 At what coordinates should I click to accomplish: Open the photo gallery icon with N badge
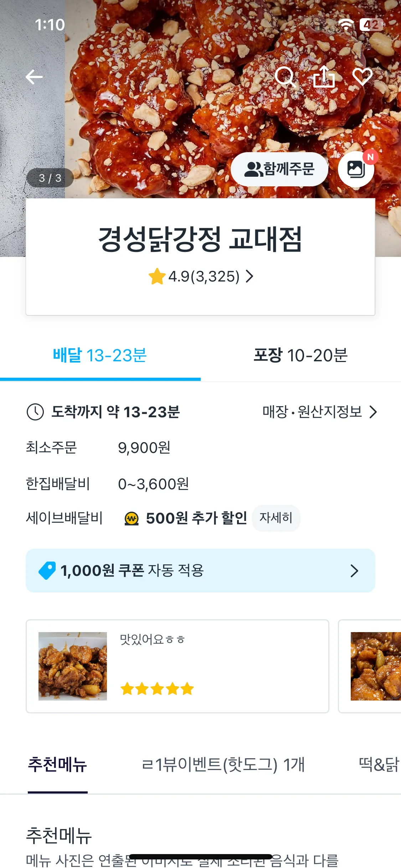click(x=356, y=169)
